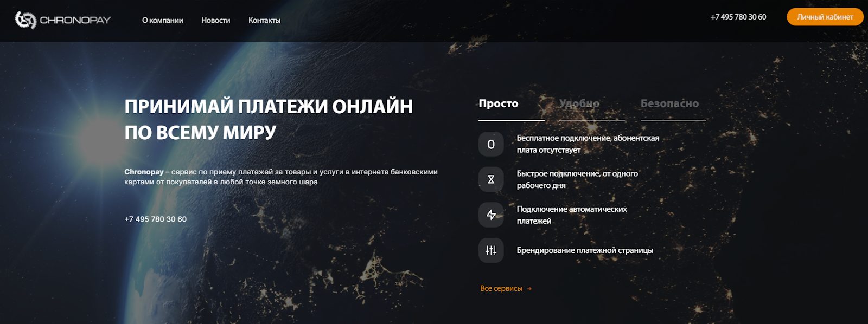Screen dimensions: 868x324
Task: Click the CHRONOPAY wordmark in header
Action: tap(75, 20)
